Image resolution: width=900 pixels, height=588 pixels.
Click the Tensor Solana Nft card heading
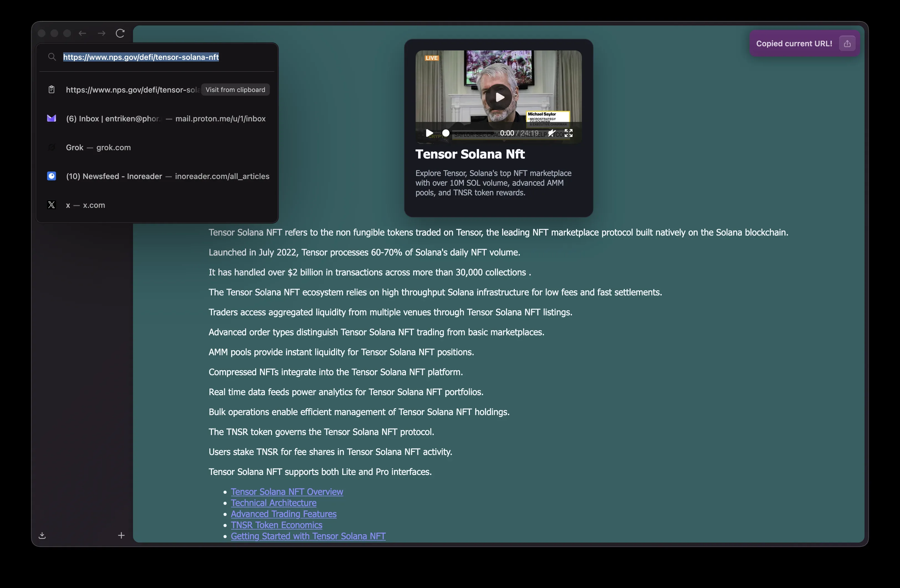point(470,154)
